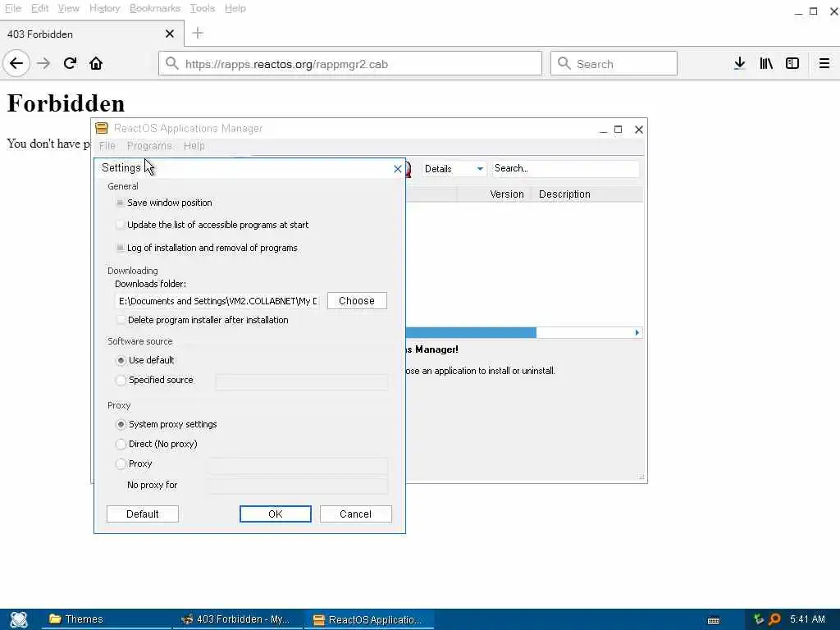Confirm settings with OK button
Viewport: 840px width, 630px height.
[x=276, y=514]
